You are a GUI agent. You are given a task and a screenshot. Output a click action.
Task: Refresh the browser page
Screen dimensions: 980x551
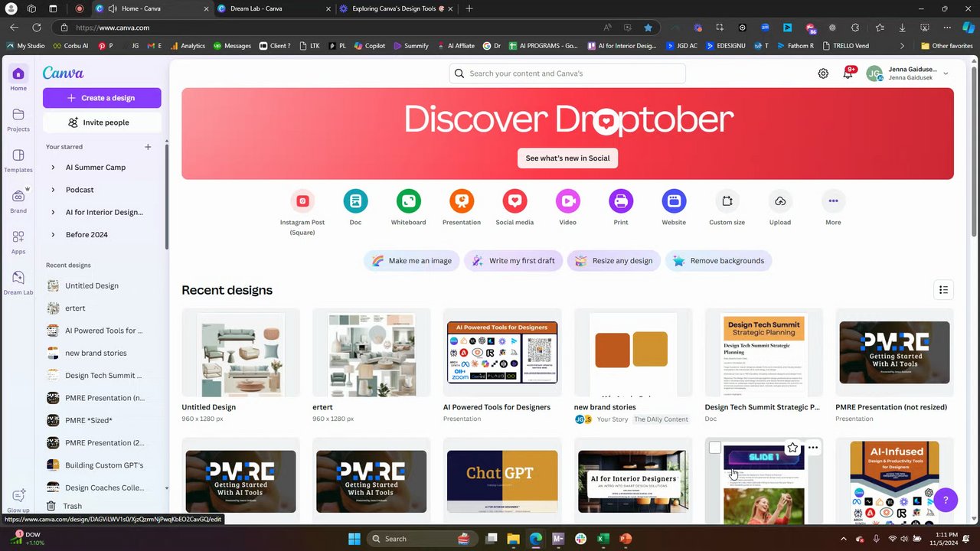click(36, 28)
